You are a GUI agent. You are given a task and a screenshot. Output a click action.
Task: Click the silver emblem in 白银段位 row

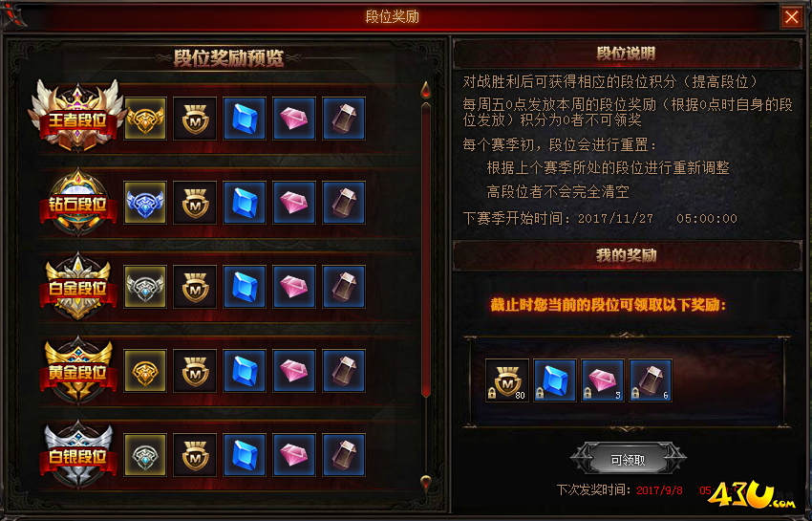tap(145, 455)
